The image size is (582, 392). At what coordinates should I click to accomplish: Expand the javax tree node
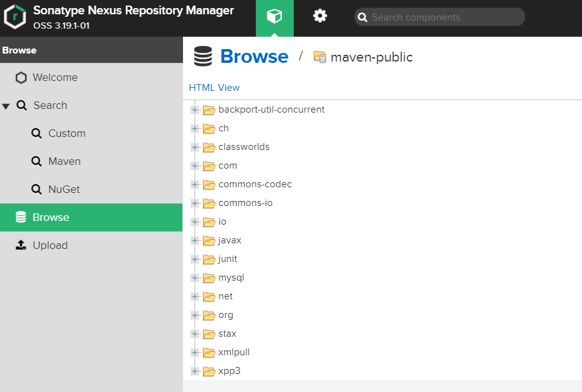pos(194,240)
